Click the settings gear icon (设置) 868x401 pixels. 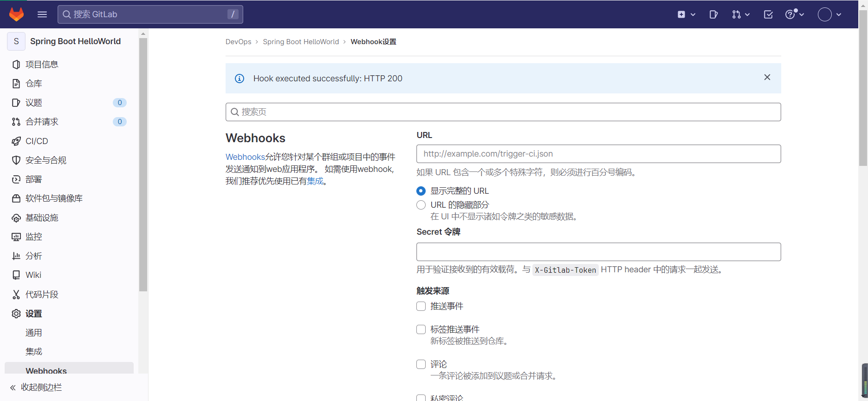16,314
